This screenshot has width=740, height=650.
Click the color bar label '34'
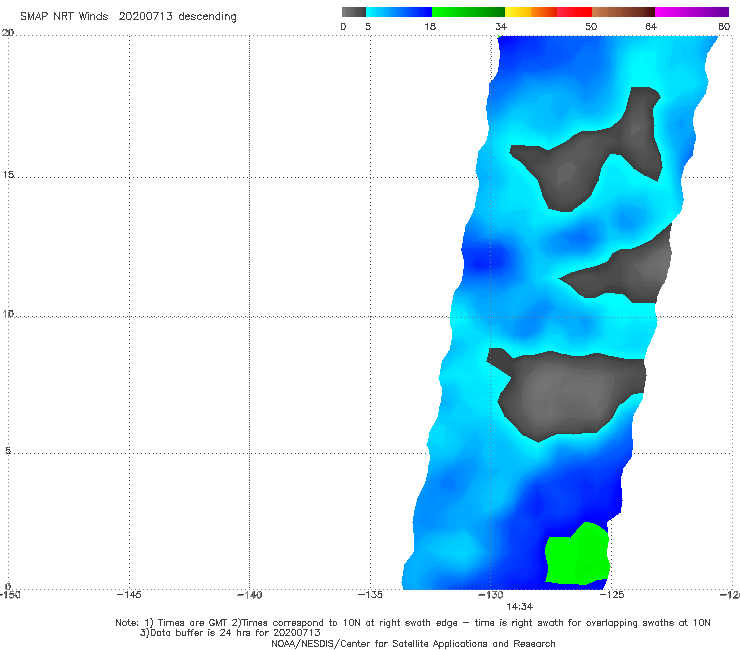pos(501,26)
